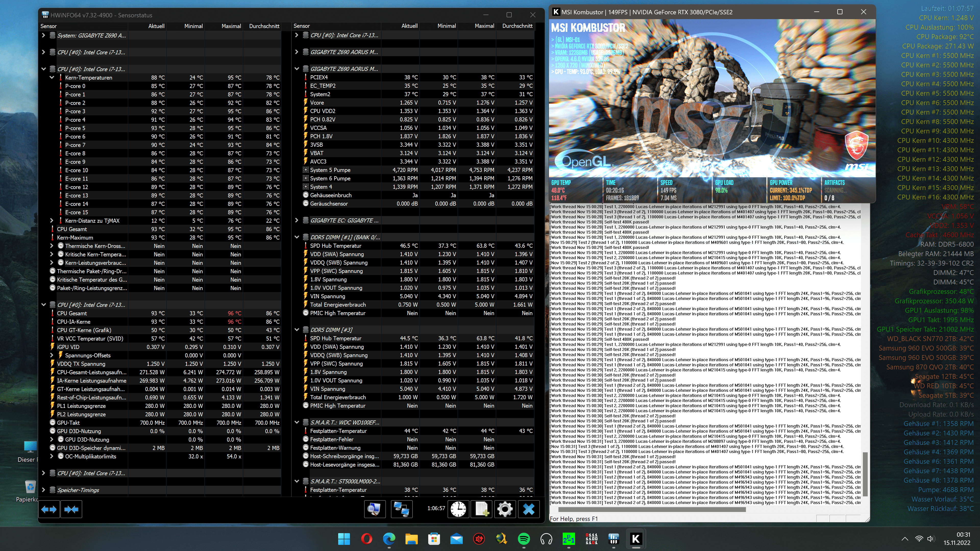The height and width of the screenshot is (551, 980).
Task: Start logging with the sheet-plus icon
Action: coord(482,509)
